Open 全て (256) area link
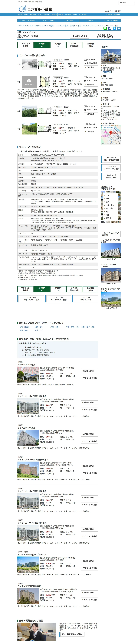 [x=24, y=327]
